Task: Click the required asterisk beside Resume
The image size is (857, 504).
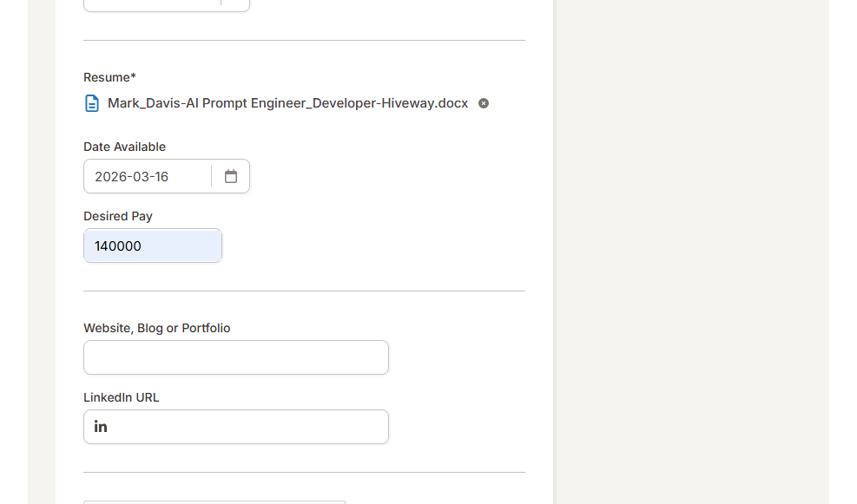Action: 133,76
